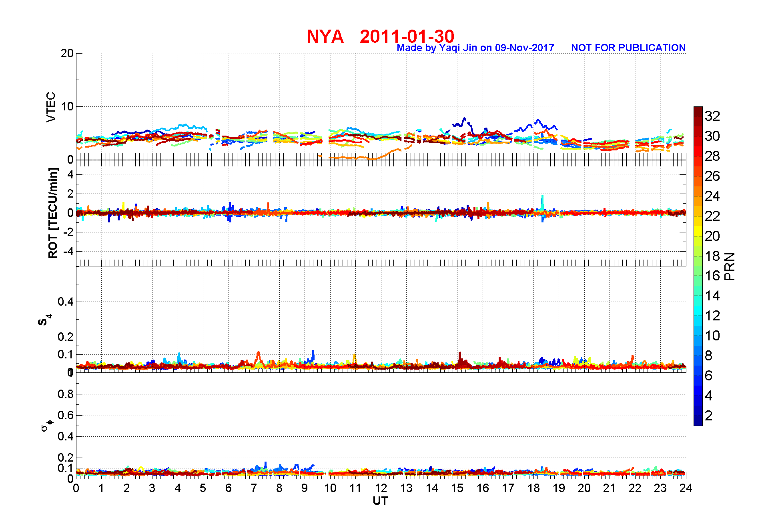Viewport: 762px width, 532px height.
Task: Click the PRN colorbar label '26'
Action: tap(712, 176)
